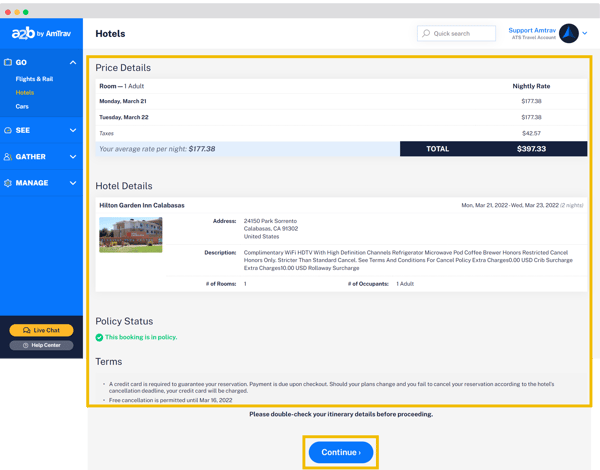The height and width of the screenshot is (470, 600).
Task: Expand the SEE section chevron
Action: pos(73,130)
